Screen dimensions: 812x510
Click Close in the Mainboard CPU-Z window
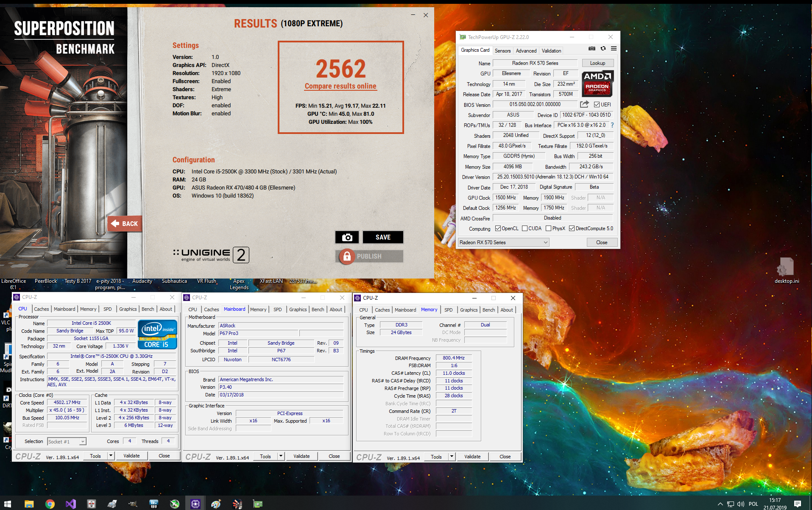point(334,456)
